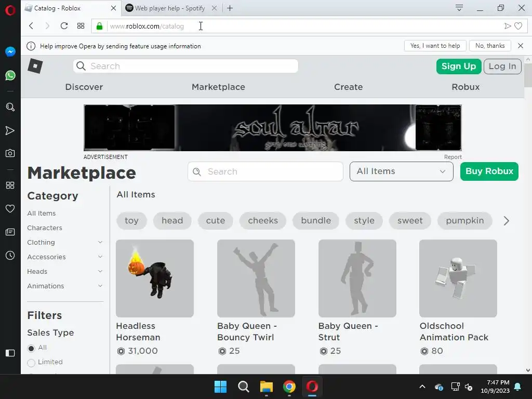This screenshot has height=399, width=532.
Task: Click the top Roblox search field
Action: [x=185, y=66]
